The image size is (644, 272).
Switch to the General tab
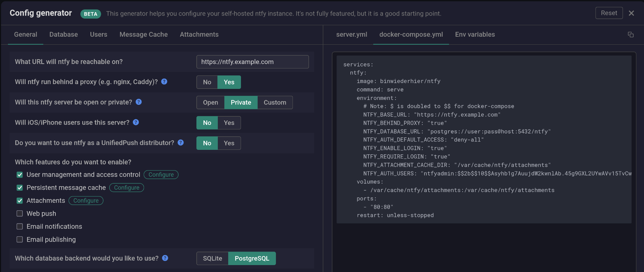click(x=26, y=35)
